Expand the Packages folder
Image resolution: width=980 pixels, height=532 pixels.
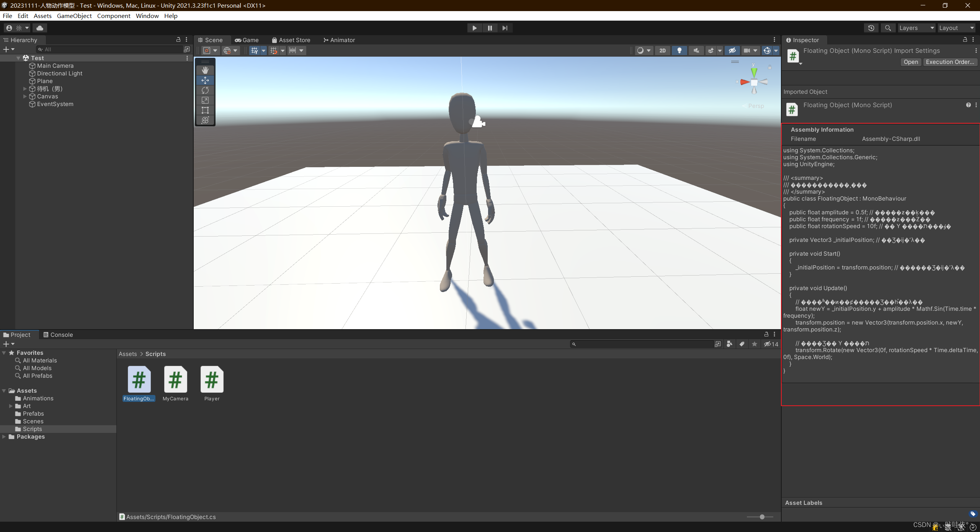(4, 437)
